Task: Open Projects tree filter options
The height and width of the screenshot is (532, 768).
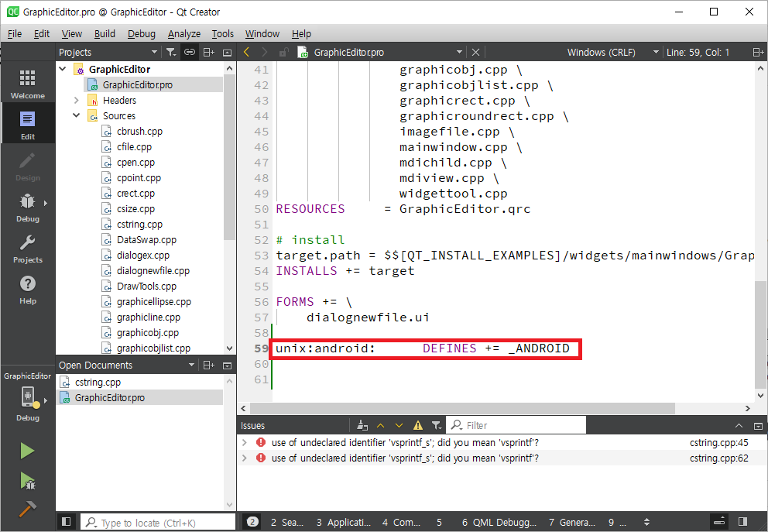Action: pos(170,52)
